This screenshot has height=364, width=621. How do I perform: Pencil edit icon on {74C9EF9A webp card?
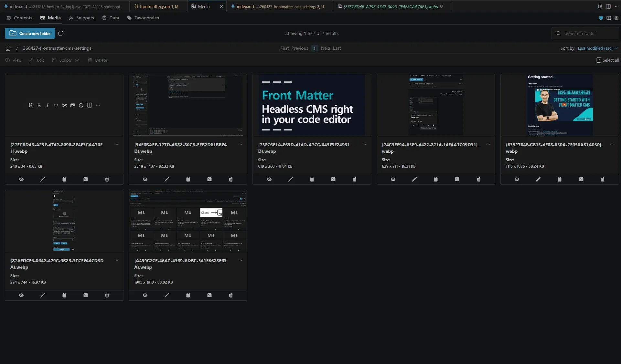point(414,179)
